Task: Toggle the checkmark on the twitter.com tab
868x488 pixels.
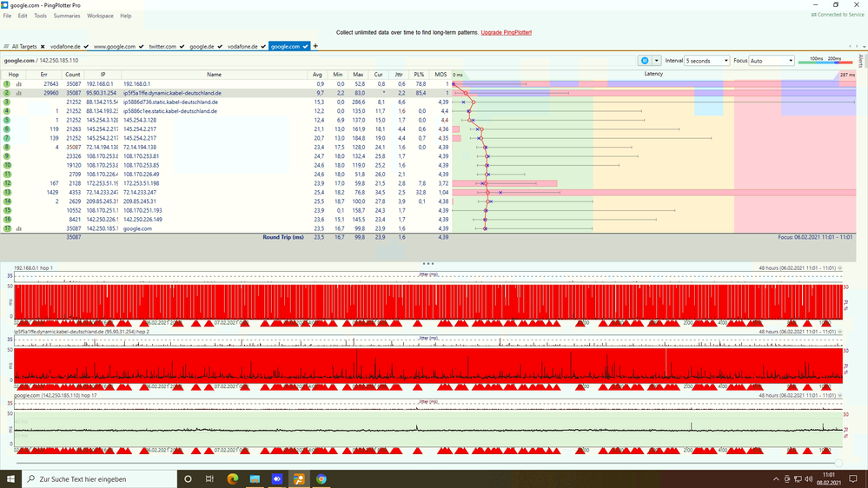Action: click(182, 47)
